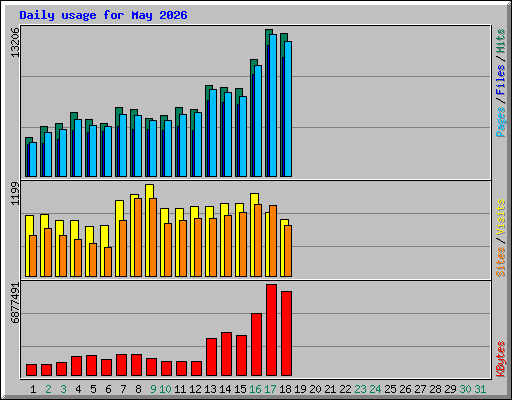Click day 24 on the x-axis
This screenshot has width=512, height=400.
pos(375,389)
